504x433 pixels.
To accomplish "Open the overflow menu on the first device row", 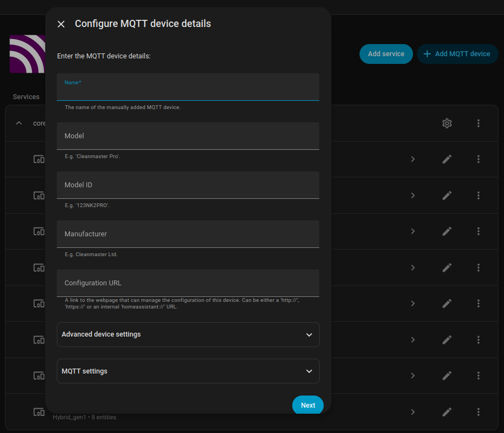I will (478, 159).
